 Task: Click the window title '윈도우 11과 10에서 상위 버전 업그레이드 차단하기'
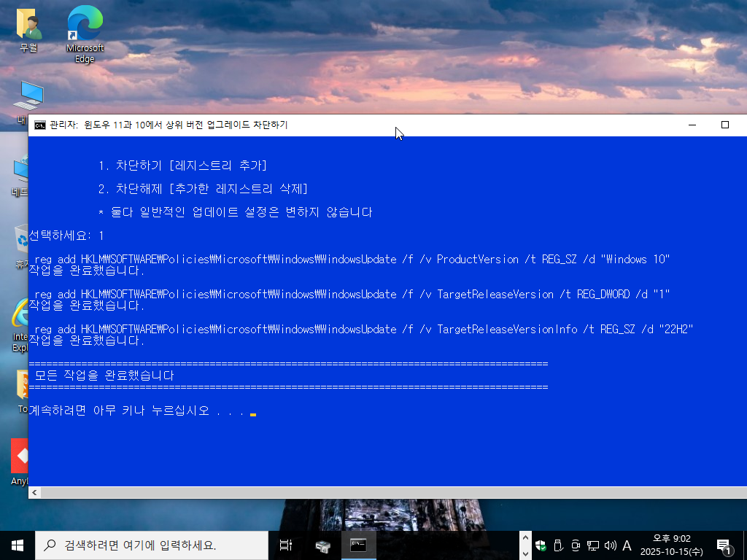(186, 125)
